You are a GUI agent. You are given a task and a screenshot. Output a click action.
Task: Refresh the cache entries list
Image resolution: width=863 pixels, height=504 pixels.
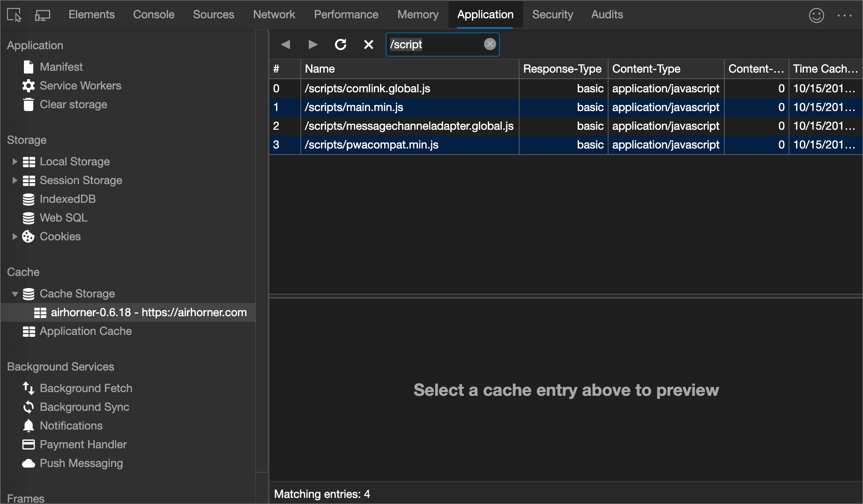[341, 44]
